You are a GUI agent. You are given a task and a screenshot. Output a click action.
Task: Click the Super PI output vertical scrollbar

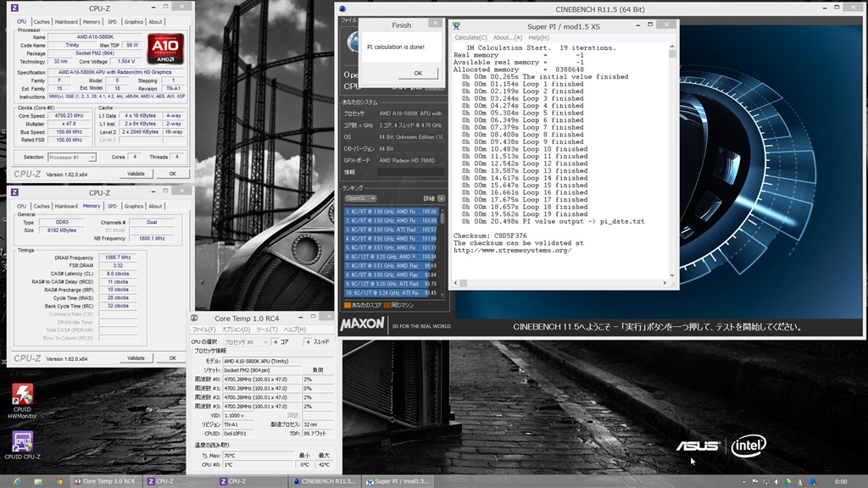click(672, 161)
